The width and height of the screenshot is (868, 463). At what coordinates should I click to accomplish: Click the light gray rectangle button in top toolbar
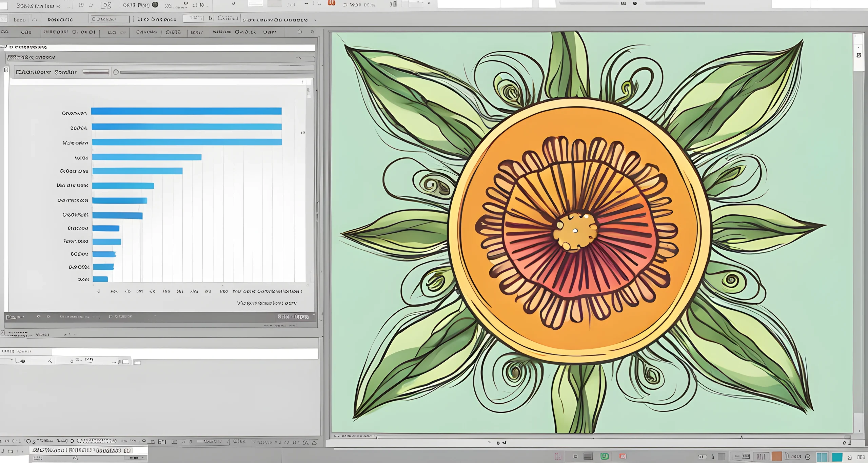pyautogui.click(x=275, y=3)
